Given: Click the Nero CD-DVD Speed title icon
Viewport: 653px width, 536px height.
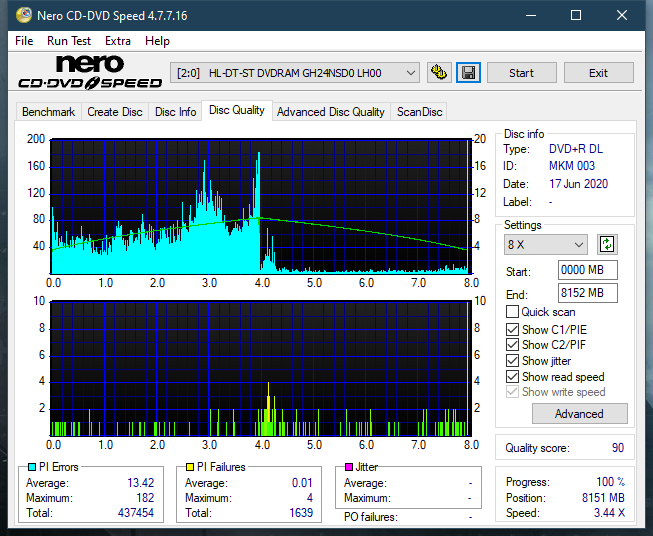Looking at the screenshot, I should (x=24, y=15).
